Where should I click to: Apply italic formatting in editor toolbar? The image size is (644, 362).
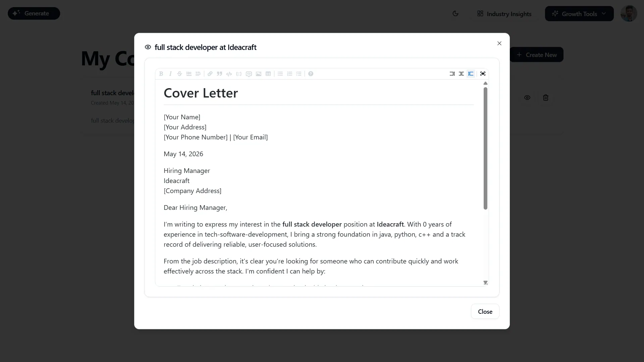tap(170, 74)
